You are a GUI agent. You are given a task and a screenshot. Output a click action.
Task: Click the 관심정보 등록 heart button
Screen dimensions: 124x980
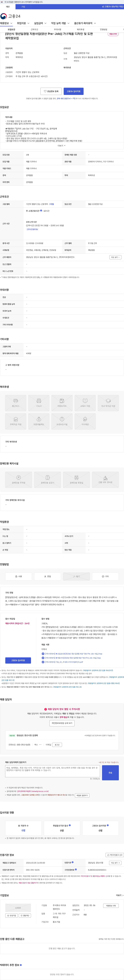click(51, 91)
